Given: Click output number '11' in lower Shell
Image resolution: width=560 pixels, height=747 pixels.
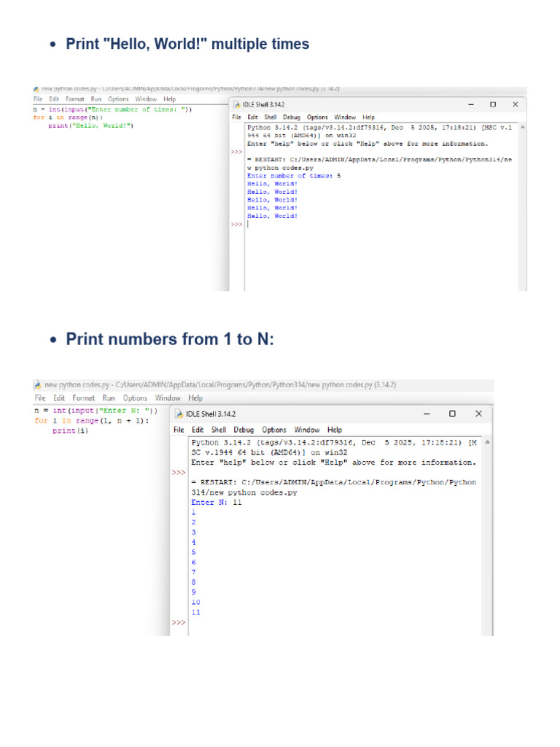Looking at the screenshot, I should (x=195, y=613).
